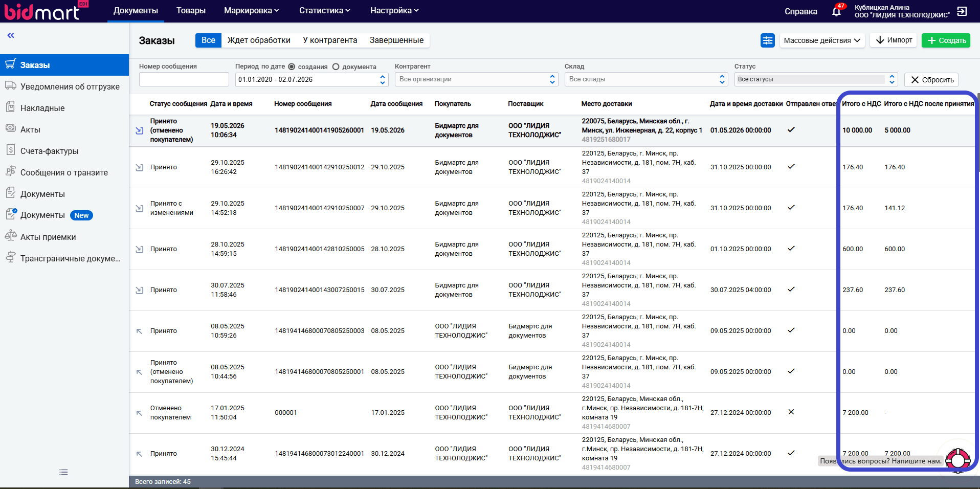Open the Статус statuses dropdown
Image resolution: width=980 pixels, height=489 pixels.
816,79
